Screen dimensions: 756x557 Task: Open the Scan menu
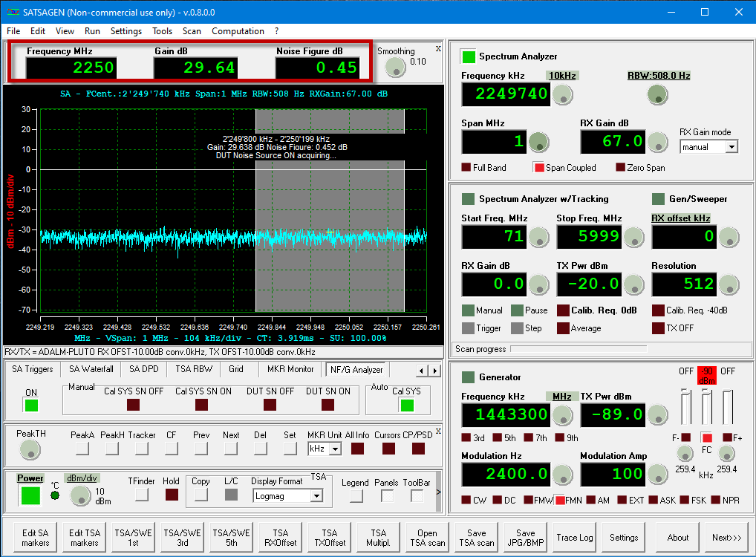point(192,31)
